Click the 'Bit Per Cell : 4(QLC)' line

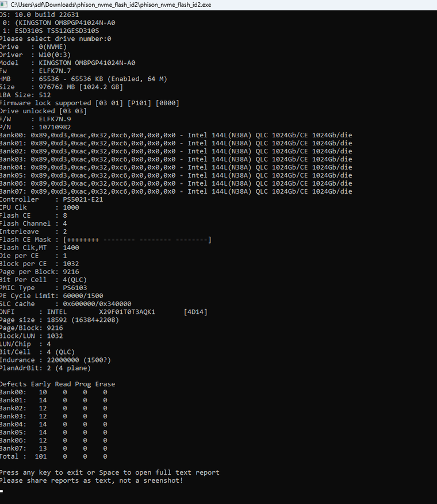(43, 280)
